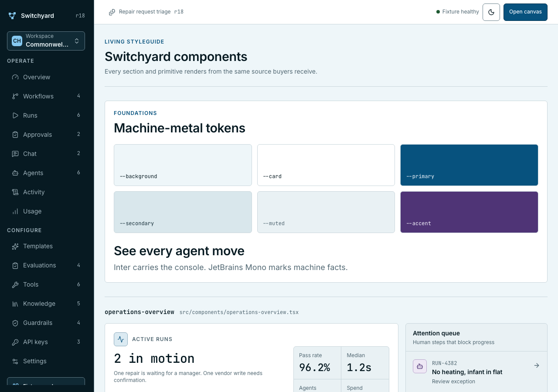The height and width of the screenshot is (392, 558).
Task: Click the Switchyard logo icon
Action: point(12,16)
